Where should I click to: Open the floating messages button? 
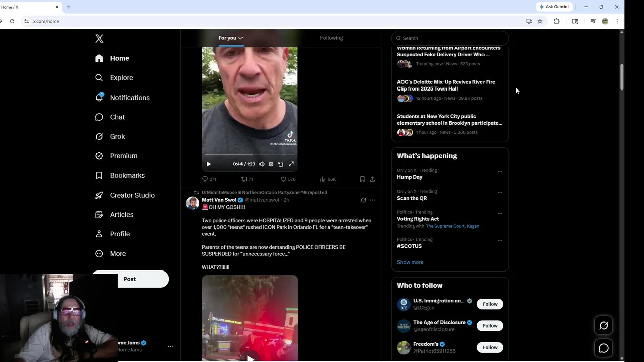point(604,348)
